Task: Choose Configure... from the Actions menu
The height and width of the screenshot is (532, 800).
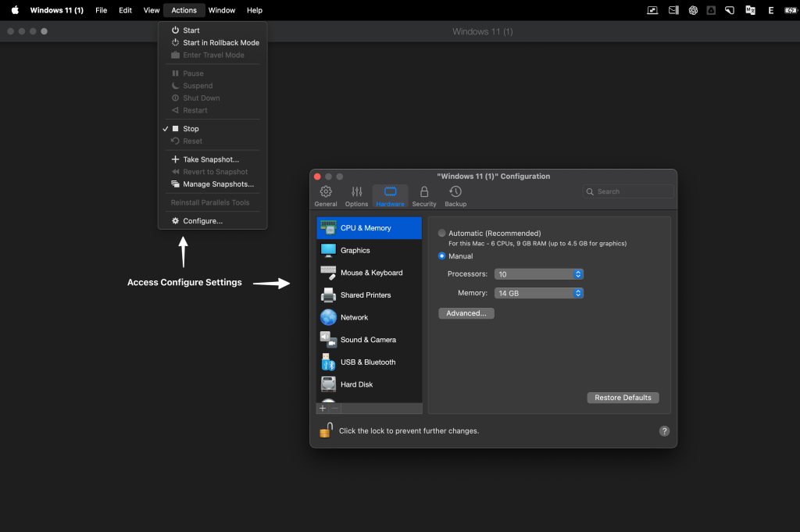Action: click(x=202, y=221)
